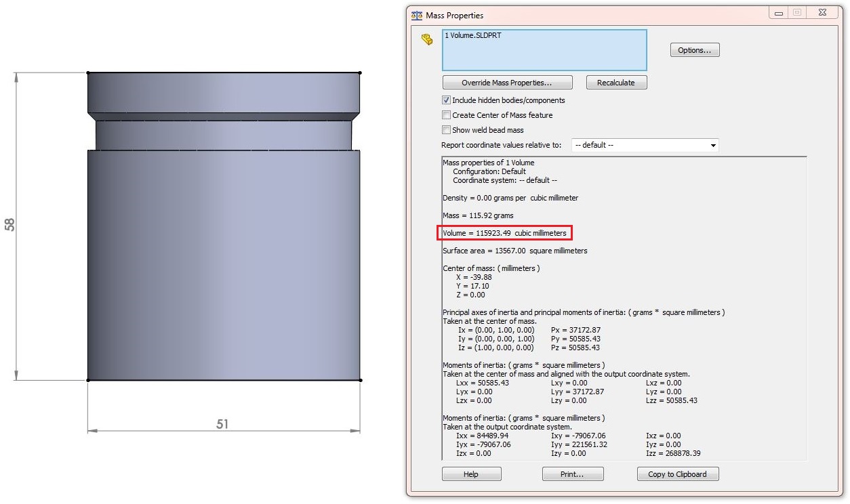Click the Ixx = 84489.94 value

click(x=483, y=436)
